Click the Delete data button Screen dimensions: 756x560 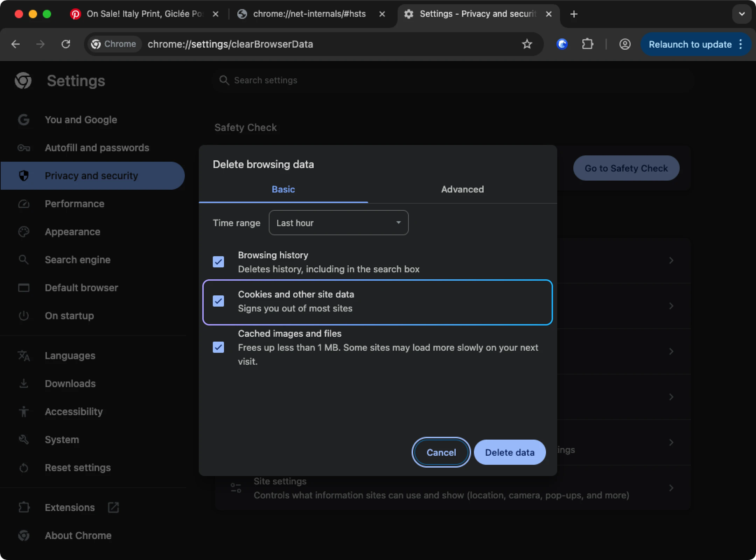click(509, 452)
